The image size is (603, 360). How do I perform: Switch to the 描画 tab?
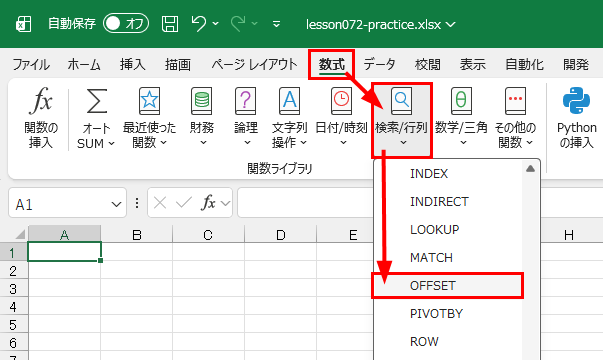click(x=178, y=64)
